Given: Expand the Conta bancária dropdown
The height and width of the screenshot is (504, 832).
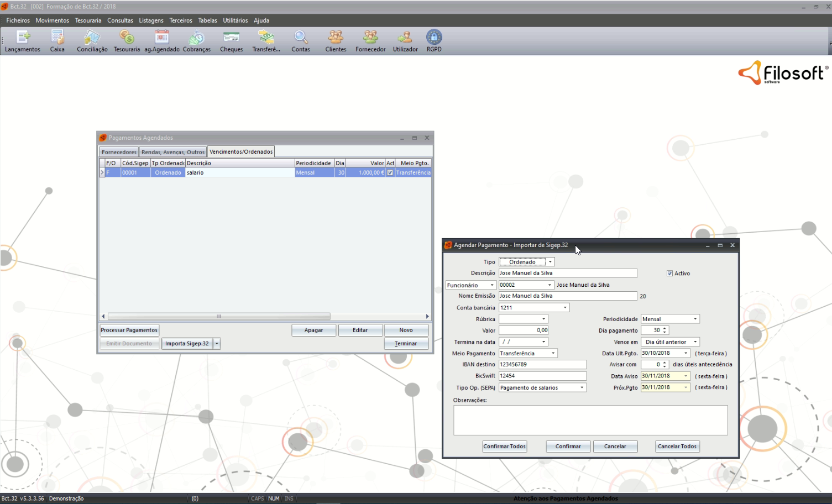Looking at the screenshot, I should coord(565,308).
